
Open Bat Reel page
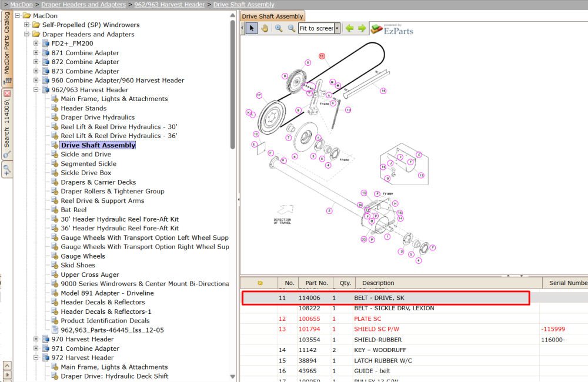coord(73,210)
